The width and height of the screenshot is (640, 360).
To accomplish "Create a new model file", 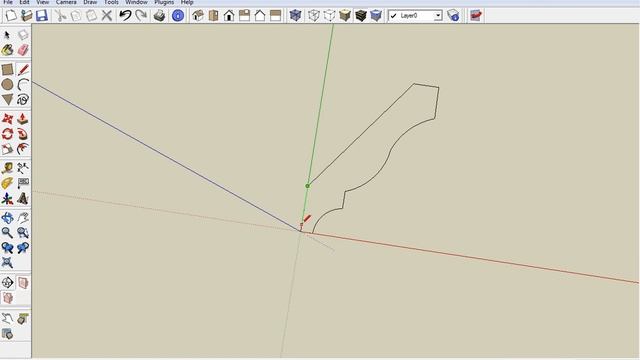I will point(11,16).
